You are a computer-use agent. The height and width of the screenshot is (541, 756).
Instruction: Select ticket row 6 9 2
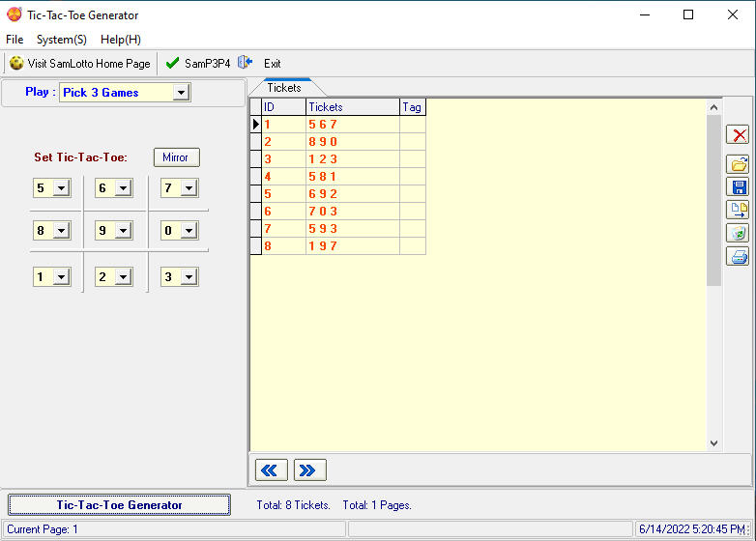[338, 193]
